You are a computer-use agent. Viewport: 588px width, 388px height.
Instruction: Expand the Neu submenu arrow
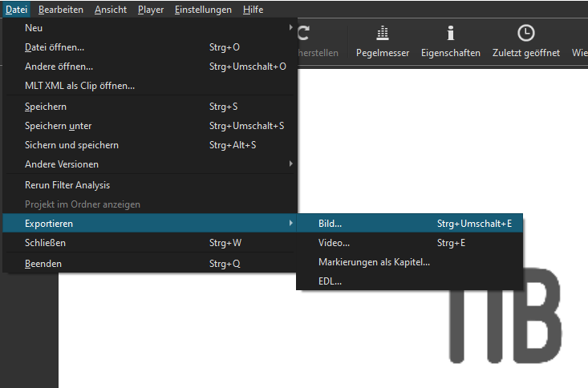click(x=290, y=28)
